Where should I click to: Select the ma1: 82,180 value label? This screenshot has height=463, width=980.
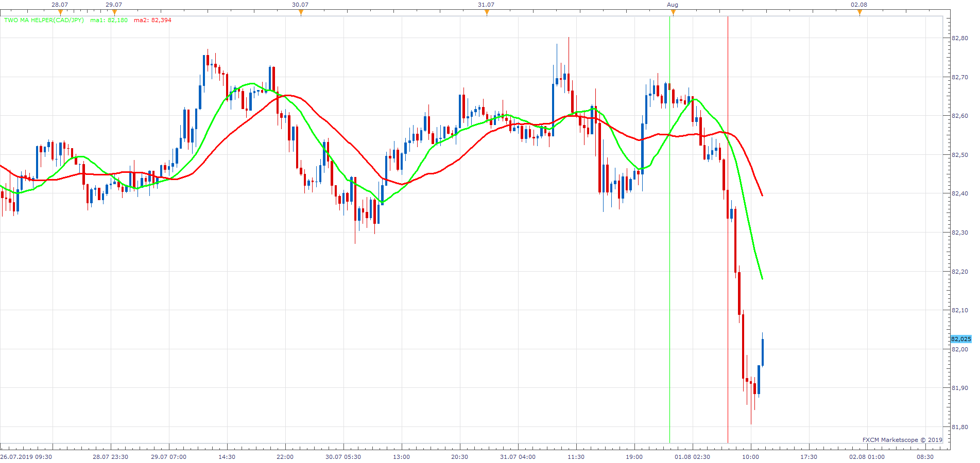tap(109, 20)
